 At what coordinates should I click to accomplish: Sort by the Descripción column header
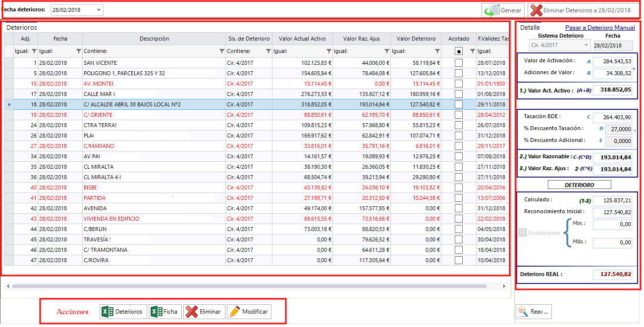[x=154, y=39]
